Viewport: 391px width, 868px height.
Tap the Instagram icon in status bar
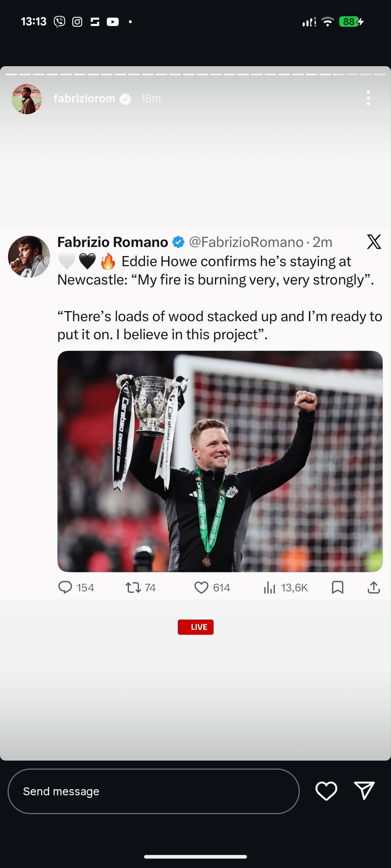click(x=77, y=22)
